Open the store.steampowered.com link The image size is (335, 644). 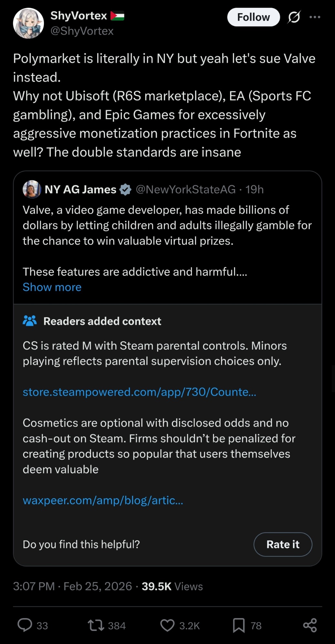139,392
